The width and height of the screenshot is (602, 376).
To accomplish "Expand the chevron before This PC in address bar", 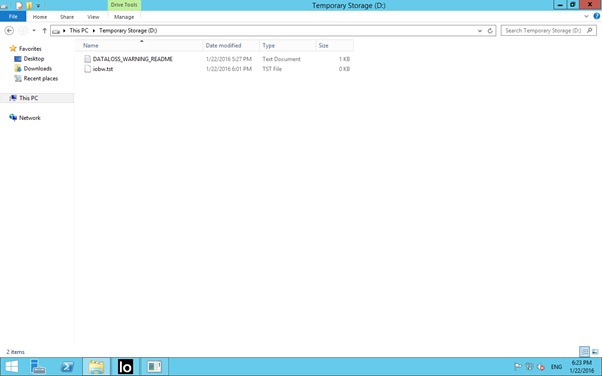I will click(64, 31).
